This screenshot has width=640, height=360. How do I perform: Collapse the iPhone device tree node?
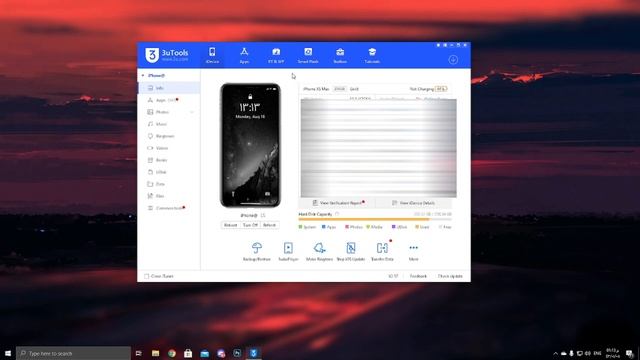pyautogui.click(x=143, y=76)
